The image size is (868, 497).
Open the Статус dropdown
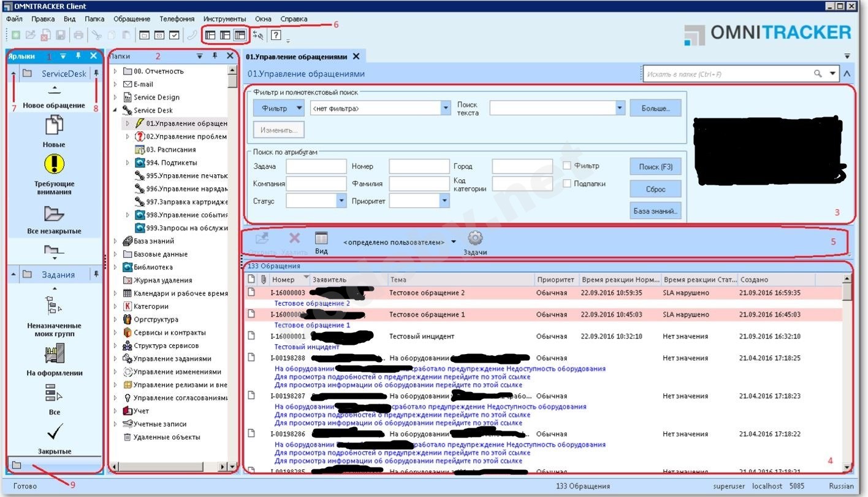click(341, 201)
